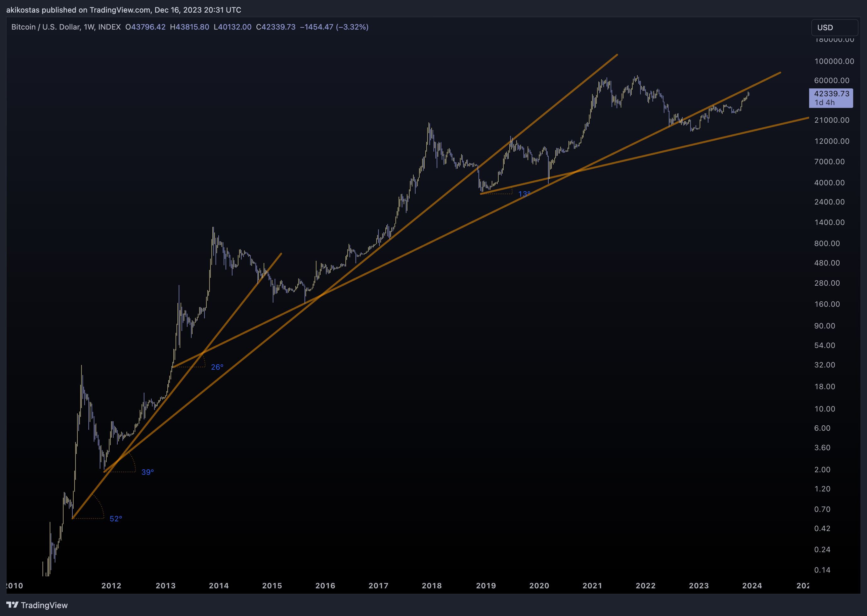
Task: Click the 52° angle label
Action: point(116,518)
